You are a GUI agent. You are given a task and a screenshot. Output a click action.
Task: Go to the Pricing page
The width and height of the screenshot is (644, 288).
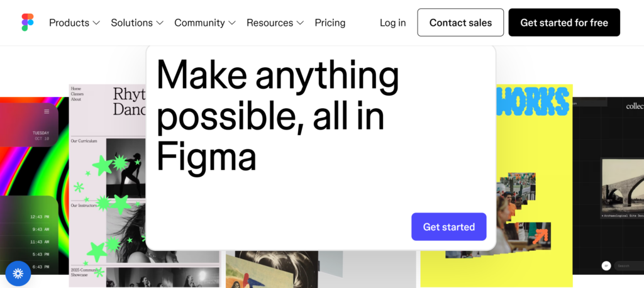click(x=330, y=23)
